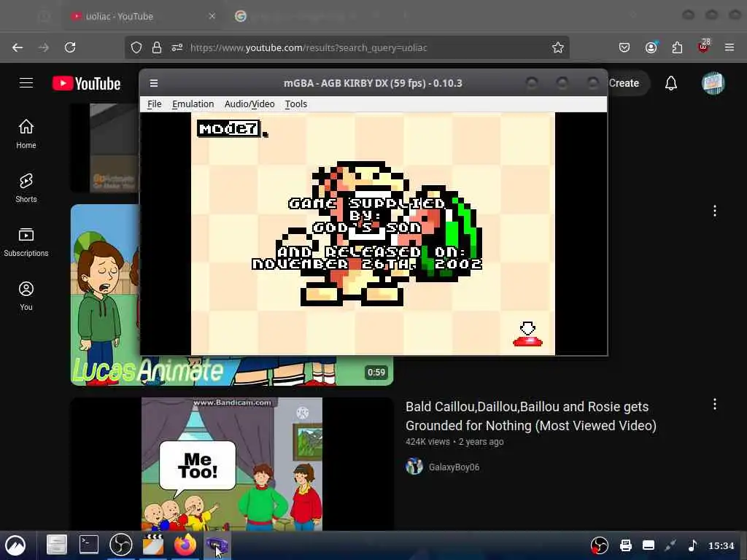Open the video editor clapperboard taskbar icon
Viewport: 747px width, 560px height.
click(153, 545)
